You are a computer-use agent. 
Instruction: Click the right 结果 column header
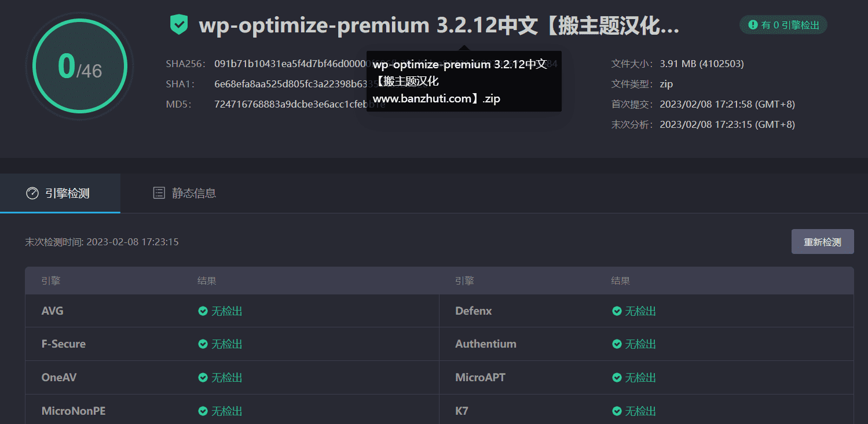621,281
